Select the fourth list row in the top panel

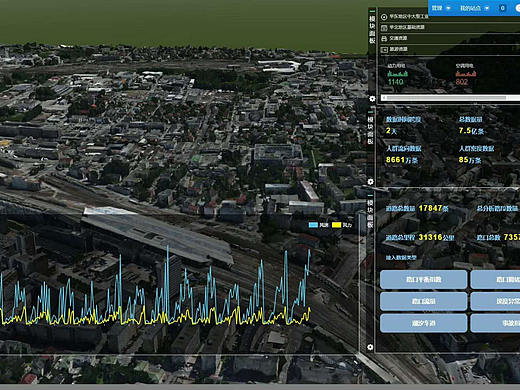449,50
